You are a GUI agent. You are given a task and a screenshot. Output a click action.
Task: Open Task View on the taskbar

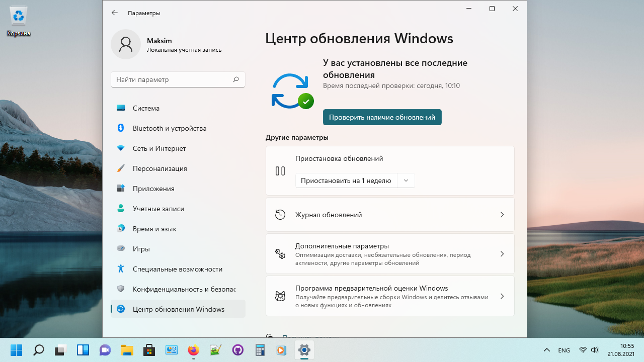60,350
